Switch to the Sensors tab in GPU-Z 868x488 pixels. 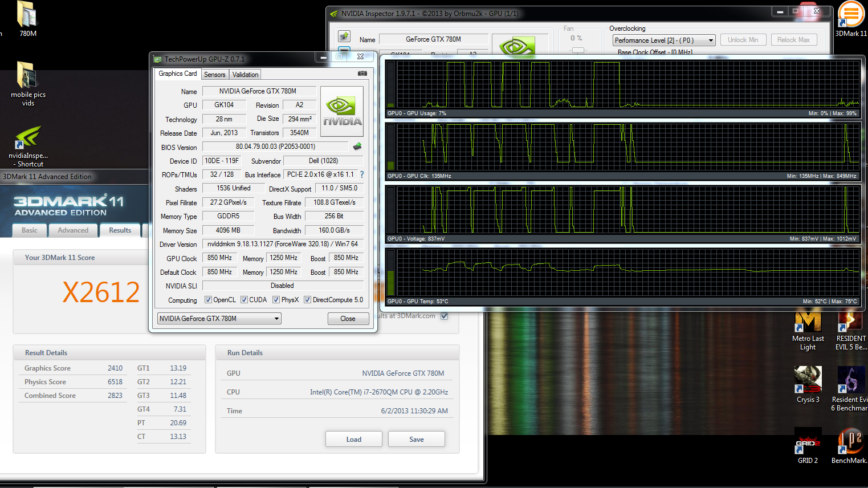pos(215,75)
